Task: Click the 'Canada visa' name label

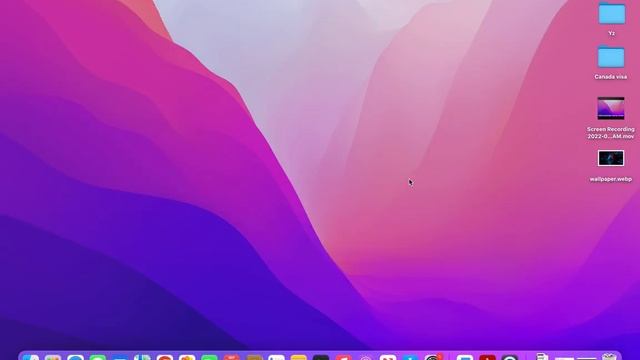Action: [611, 77]
